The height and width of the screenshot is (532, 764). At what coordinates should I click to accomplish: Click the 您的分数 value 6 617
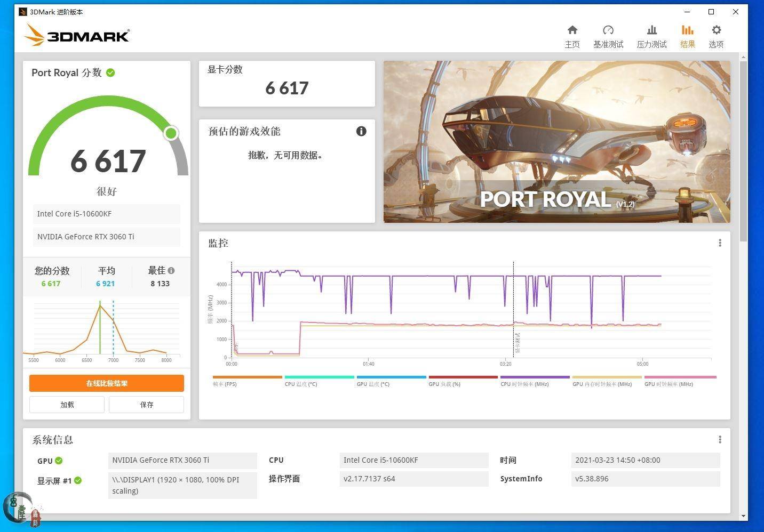(x=51, y=284)
